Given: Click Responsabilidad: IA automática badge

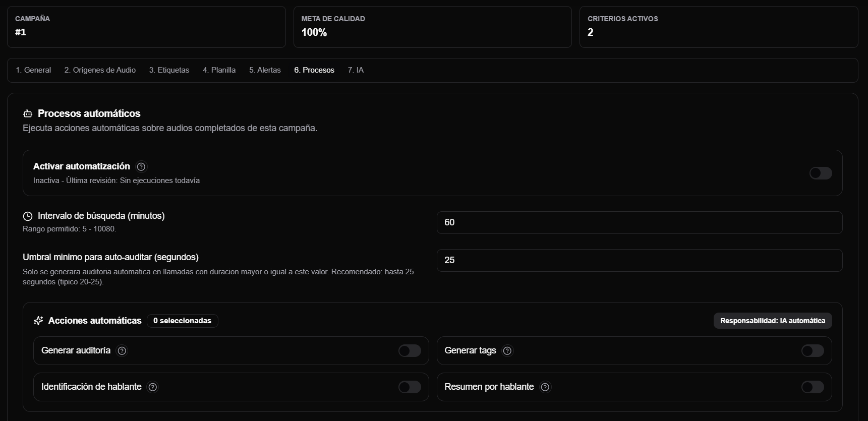Looking at the screenshot, I should click(773, 321).
